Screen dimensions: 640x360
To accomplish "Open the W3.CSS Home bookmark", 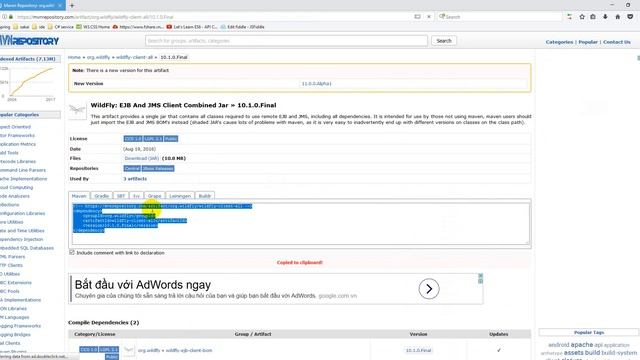I will [93, 27].
